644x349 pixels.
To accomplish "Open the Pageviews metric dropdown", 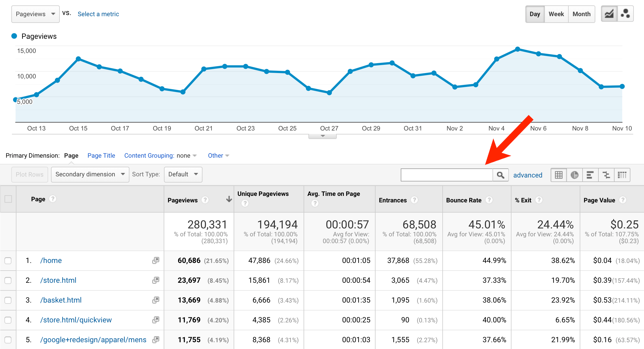I will click(x=35, y=14).
